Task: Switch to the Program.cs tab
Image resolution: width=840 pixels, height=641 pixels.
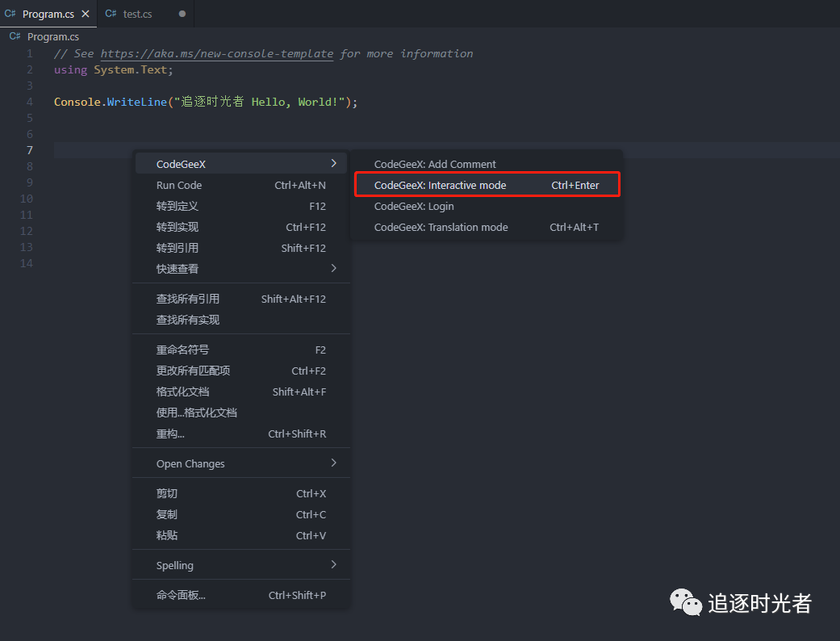Action: point(48,14)
